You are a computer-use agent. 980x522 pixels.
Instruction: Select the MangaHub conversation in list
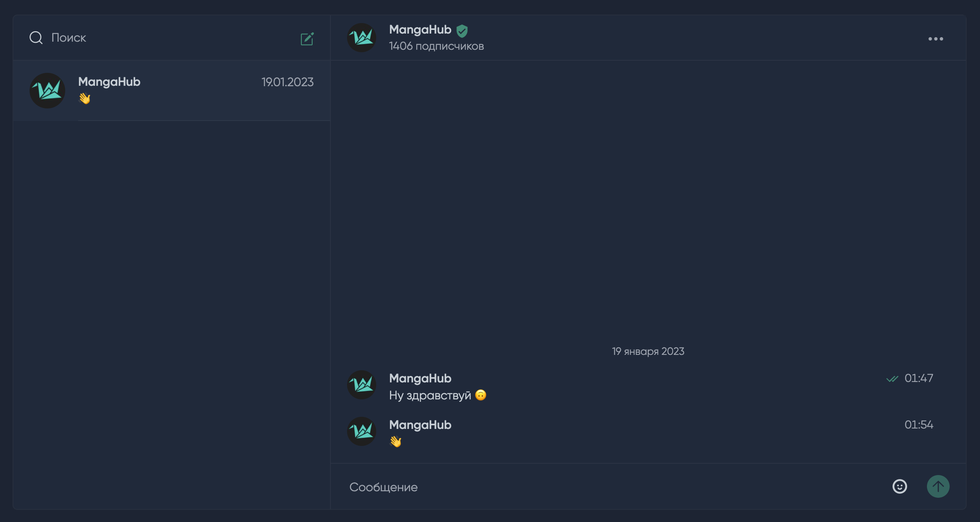click(x=172, y=91)
